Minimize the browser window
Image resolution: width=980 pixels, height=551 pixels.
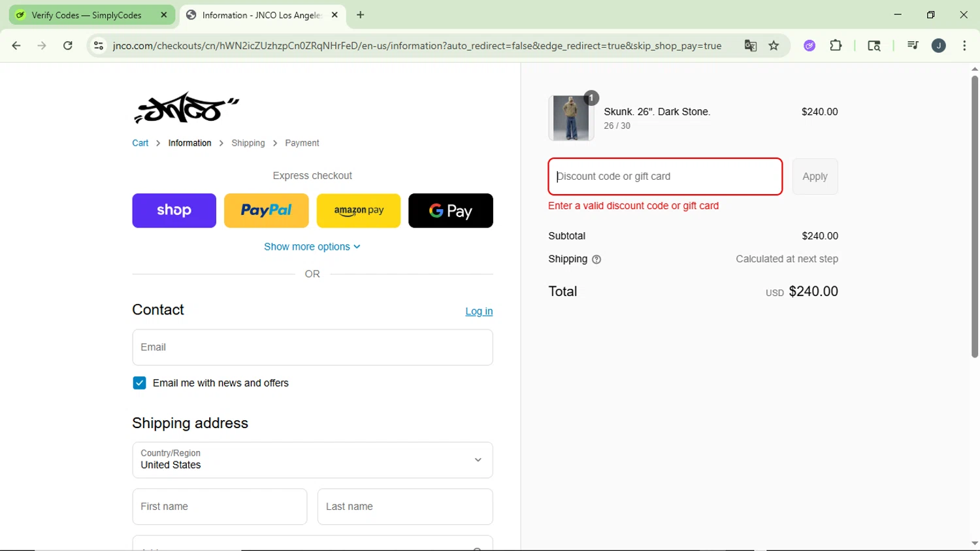[x=898, y=14]
